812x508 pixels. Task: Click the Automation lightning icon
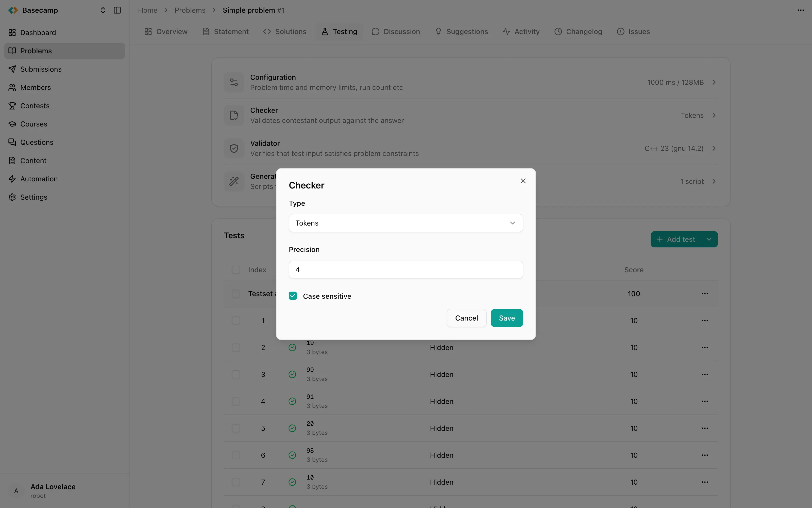(12, 179)
